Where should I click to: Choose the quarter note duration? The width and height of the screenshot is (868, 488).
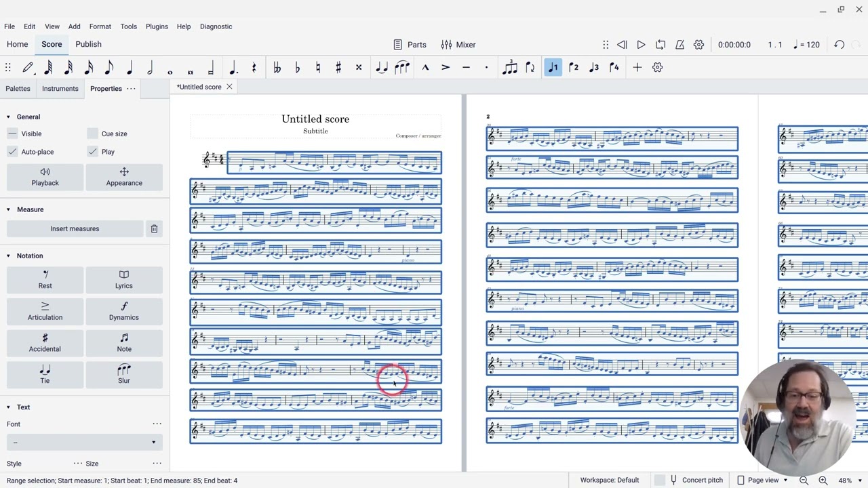point(130,67)
